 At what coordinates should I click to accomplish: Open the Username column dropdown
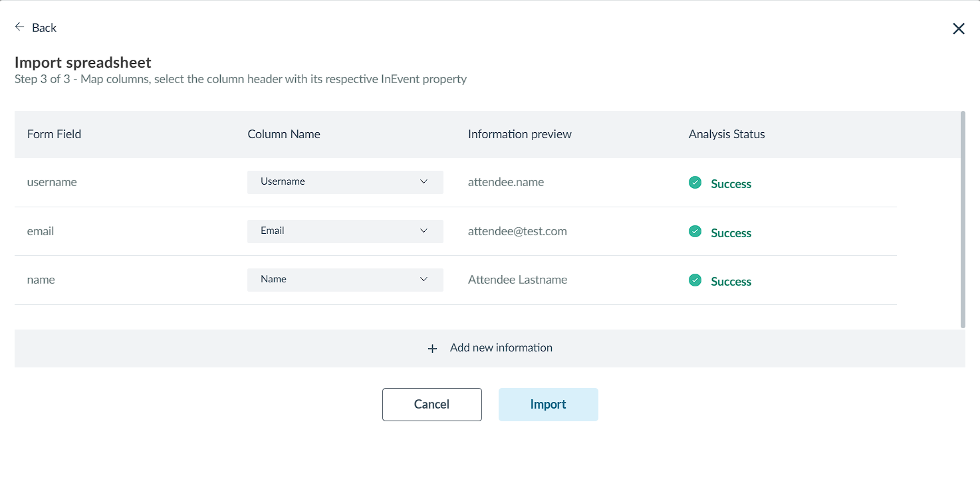pyautogui.click(x=345, y=182)
